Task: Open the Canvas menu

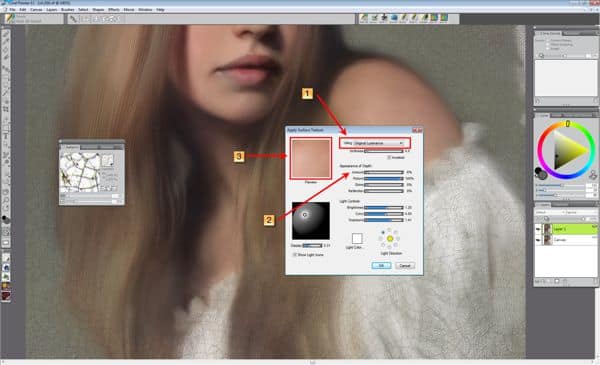Action: (x=36, y=10)
